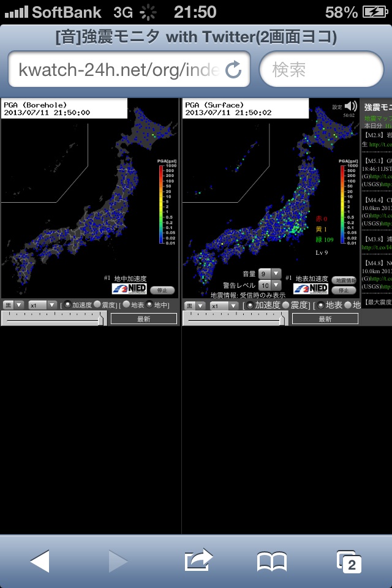
Task: Select 地表 radio in Surface panel
Action: 320,305
